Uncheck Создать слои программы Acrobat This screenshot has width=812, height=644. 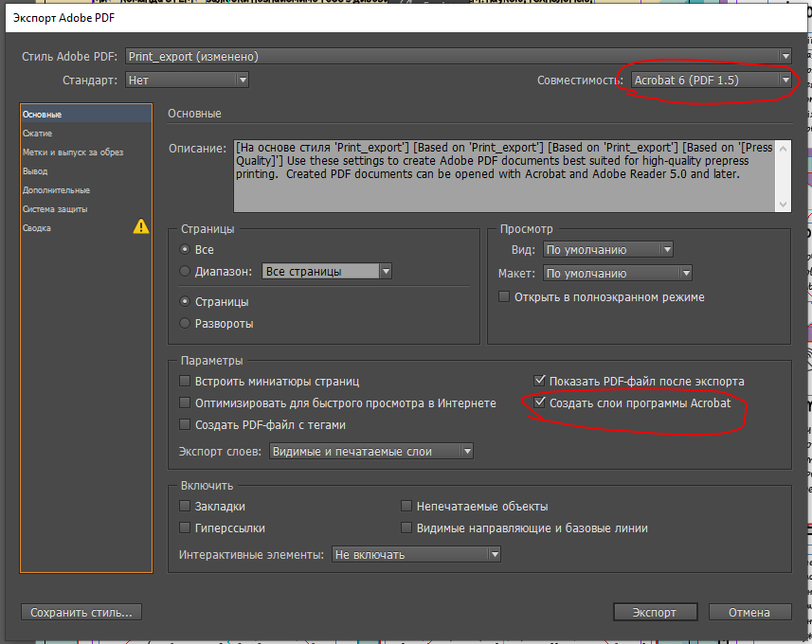(x=540, y=402)
